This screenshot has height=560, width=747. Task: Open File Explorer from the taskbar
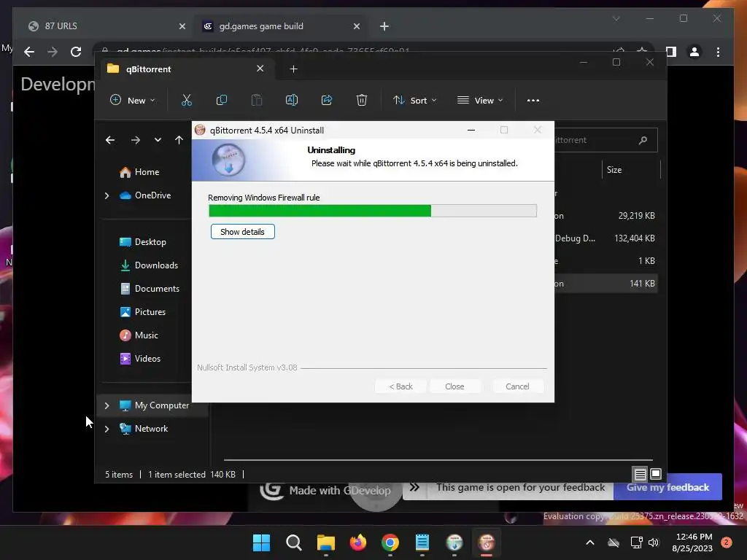tap(326, 542)
